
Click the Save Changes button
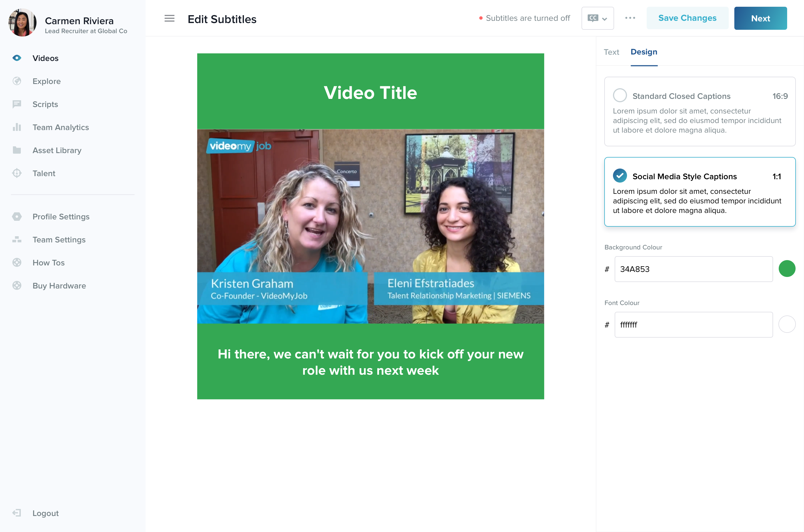pyautogui.click(x=687, y=18)
